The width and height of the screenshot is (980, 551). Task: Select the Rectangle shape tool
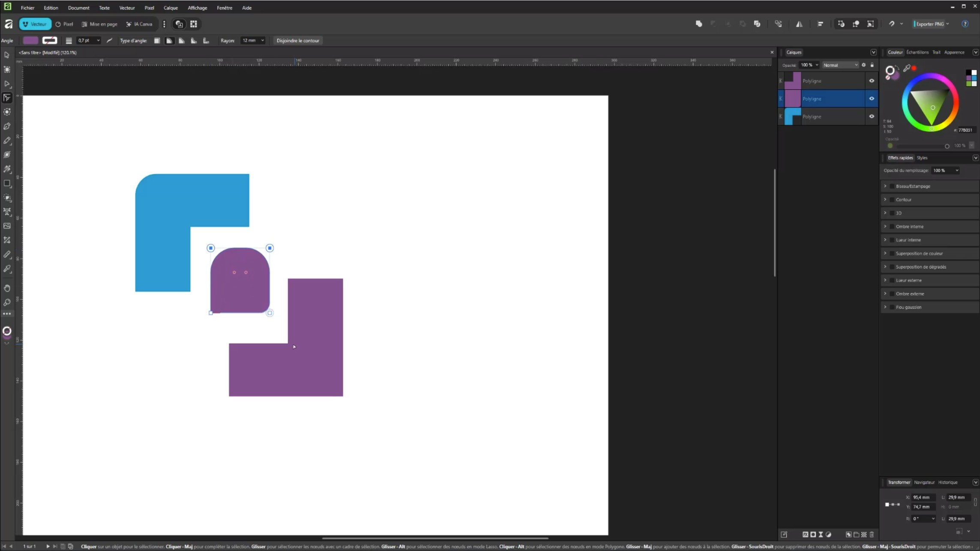(x=7, y=183)
